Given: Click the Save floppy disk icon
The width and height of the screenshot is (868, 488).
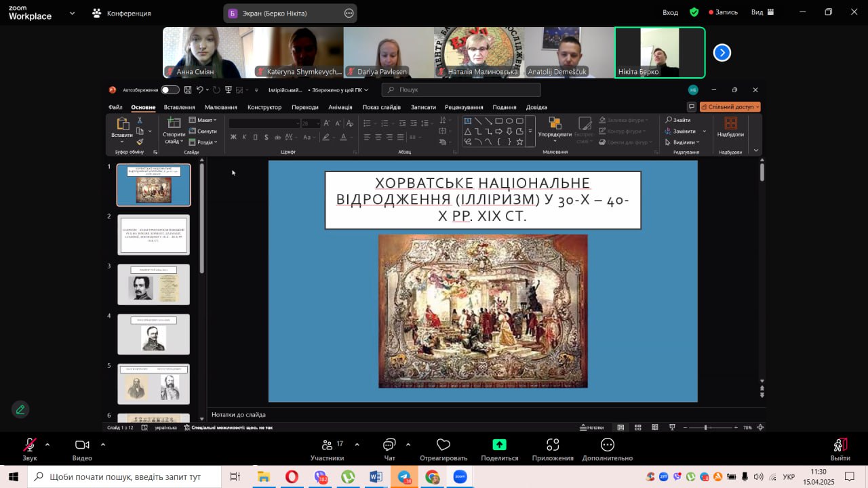Looking at the screenshot, I should pyautogui.click(x=186, y=89).
